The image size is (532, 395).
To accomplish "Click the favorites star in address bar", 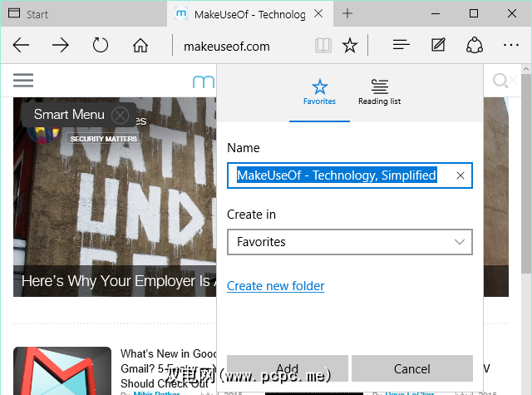I will click(x=349, y=45).
